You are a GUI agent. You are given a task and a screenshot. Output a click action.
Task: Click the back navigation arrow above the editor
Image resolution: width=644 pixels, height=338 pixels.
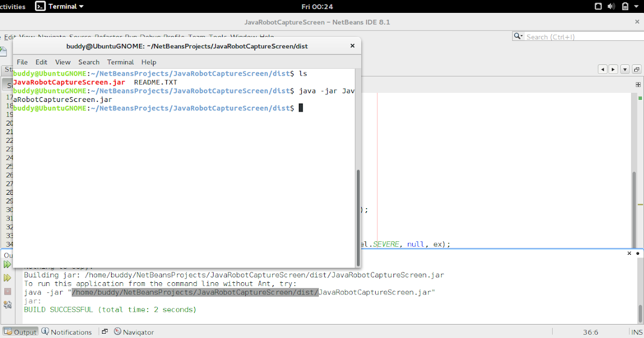tap(603, 69)
